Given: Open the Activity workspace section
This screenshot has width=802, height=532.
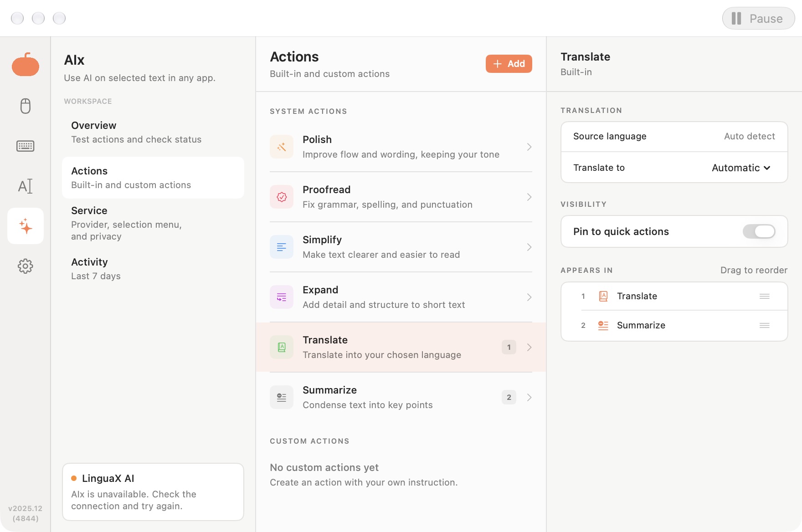Looking at the screenshot, I should click(153, 269).
